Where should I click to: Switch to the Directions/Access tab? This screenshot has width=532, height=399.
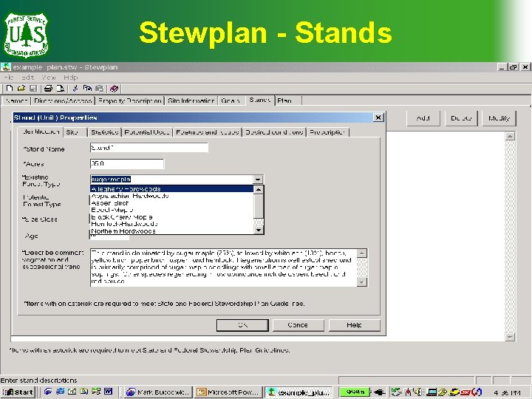pos(63,100)
